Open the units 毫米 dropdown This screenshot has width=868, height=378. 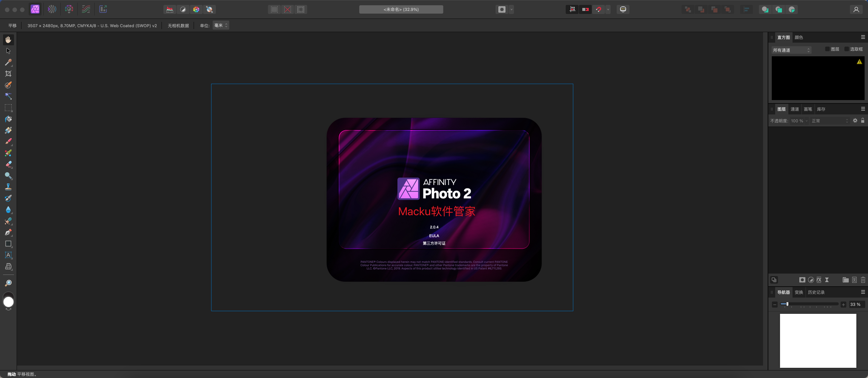(221, 25)
